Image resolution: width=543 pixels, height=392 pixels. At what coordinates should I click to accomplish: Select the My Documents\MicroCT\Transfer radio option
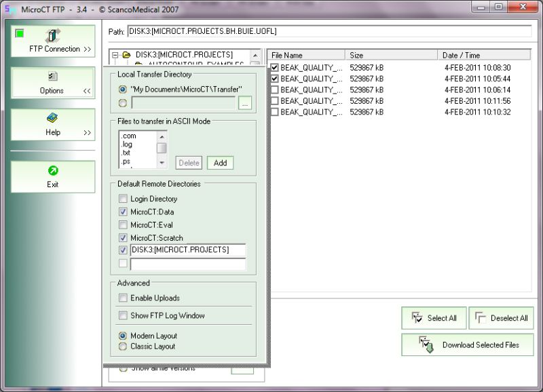click(x=123, y=90)
